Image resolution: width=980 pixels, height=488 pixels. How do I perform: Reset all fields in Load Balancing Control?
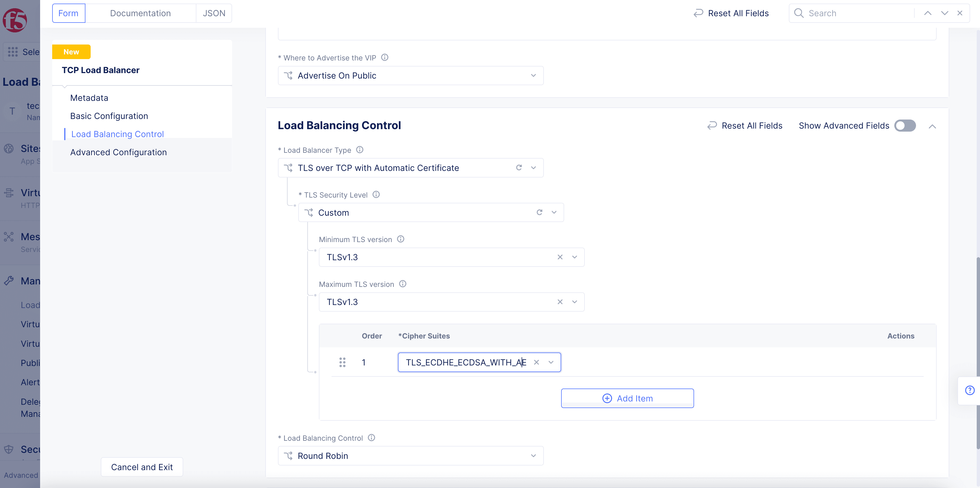(x=745, y=126)
